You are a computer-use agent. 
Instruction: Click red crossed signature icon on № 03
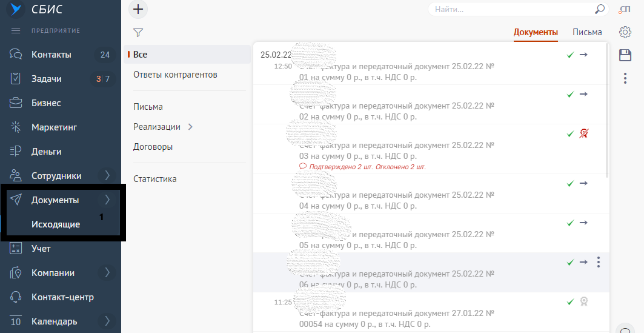(x=583, y=133)
